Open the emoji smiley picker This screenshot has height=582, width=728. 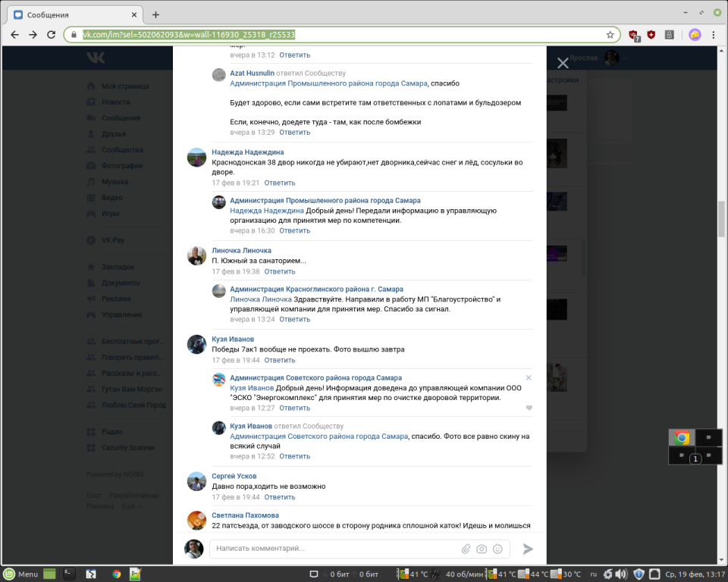[497, 549]
